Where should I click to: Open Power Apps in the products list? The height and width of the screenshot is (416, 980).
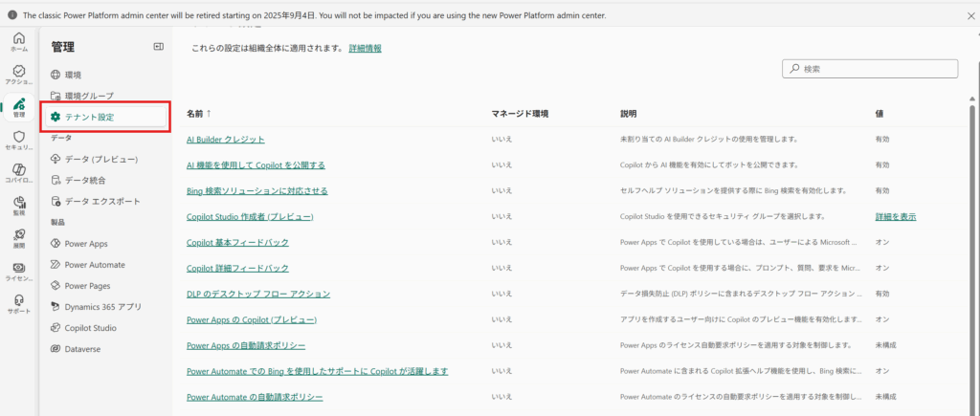click(x=92, y=244)
